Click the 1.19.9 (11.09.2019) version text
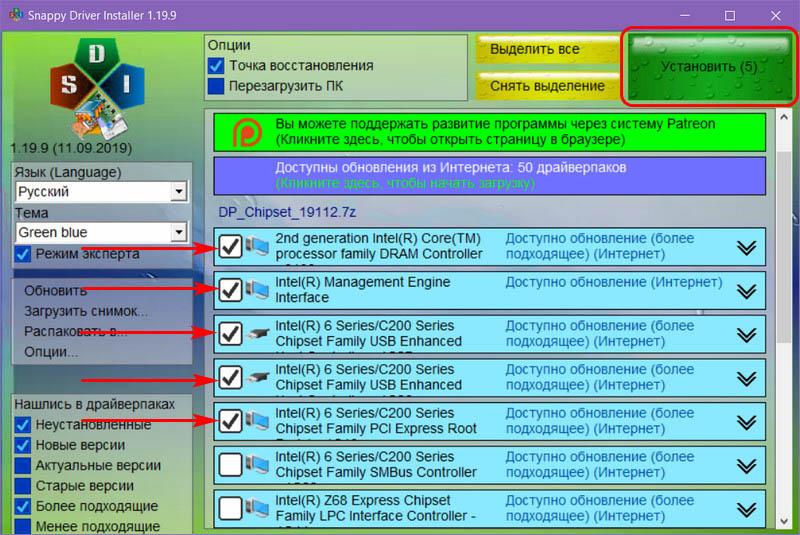Viewport: 800px width, 535px height. pos(71,148)
